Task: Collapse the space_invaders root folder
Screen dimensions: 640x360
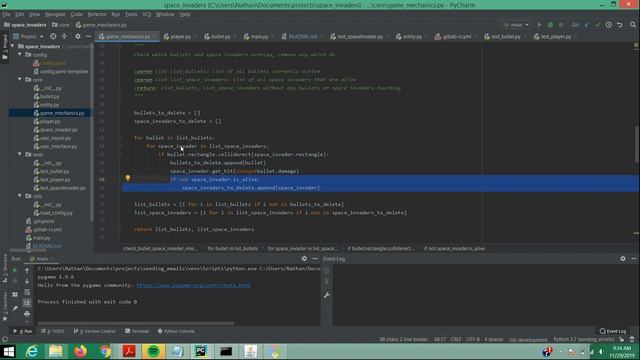Action: click(13, 46)
